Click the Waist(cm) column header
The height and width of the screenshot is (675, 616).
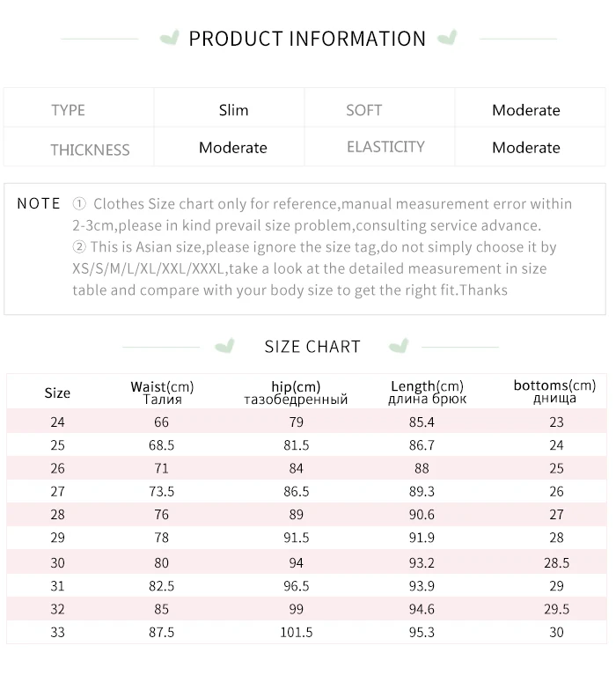162,393
